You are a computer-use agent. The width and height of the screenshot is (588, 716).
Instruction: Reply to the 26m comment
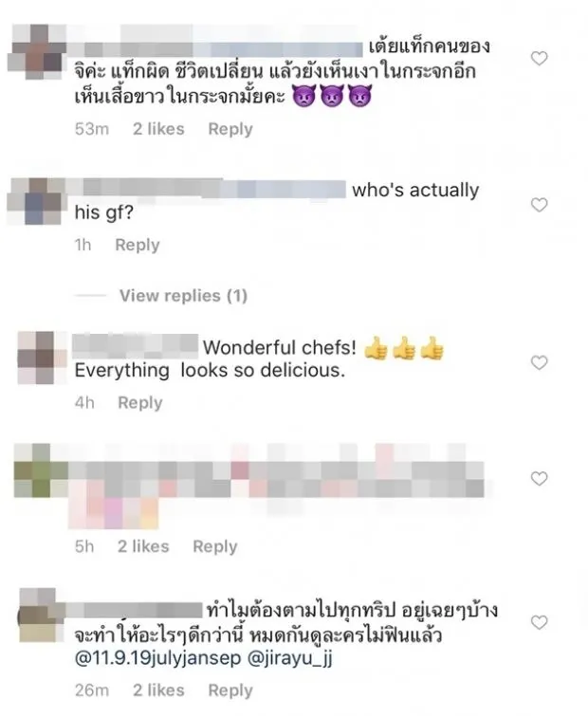pyautogui.click(x=230, y=690)
